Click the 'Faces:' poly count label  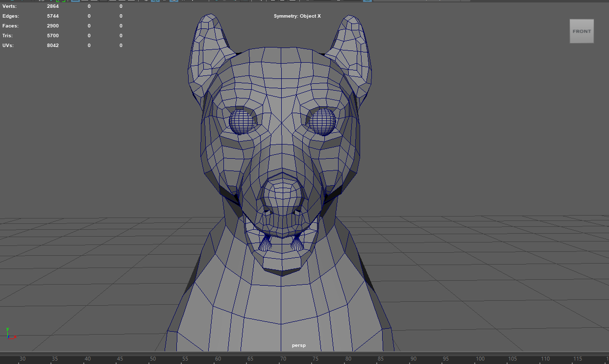10,26
